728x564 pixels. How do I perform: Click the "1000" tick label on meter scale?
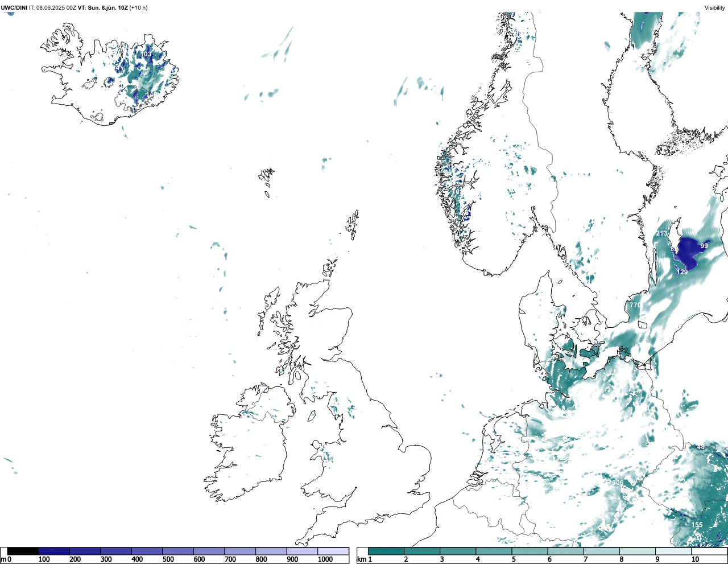pyautogui.click(x=325, y=560)
